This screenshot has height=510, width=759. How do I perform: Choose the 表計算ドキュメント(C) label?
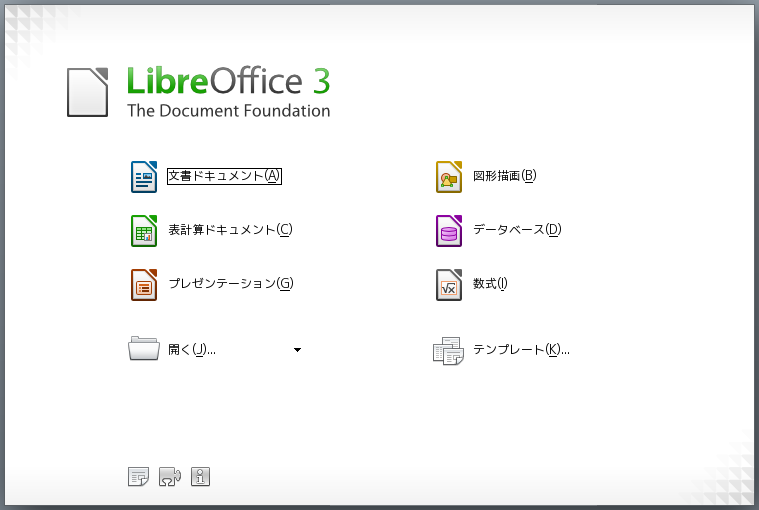tap(230, 230)
